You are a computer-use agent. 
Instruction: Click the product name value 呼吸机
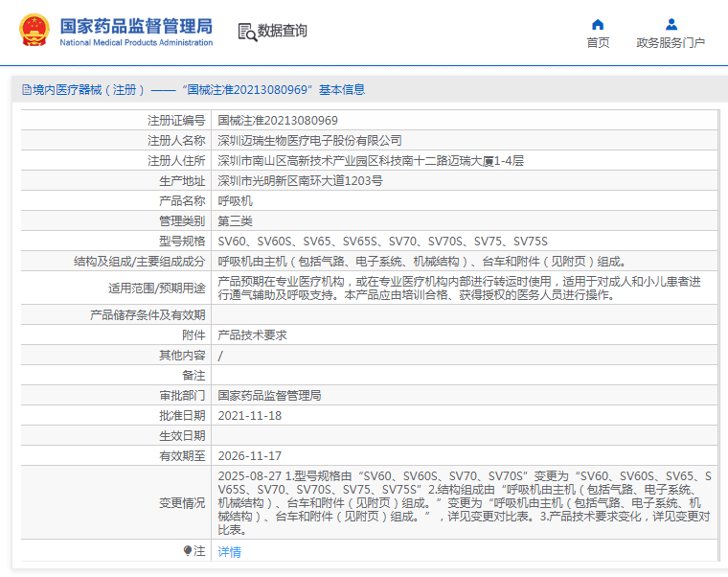pos(236,201)
